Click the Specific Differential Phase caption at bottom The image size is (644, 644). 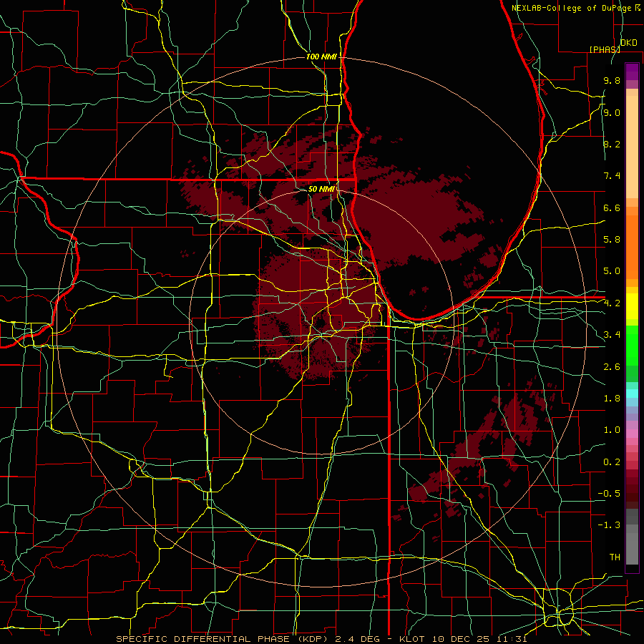pos(321,639)
